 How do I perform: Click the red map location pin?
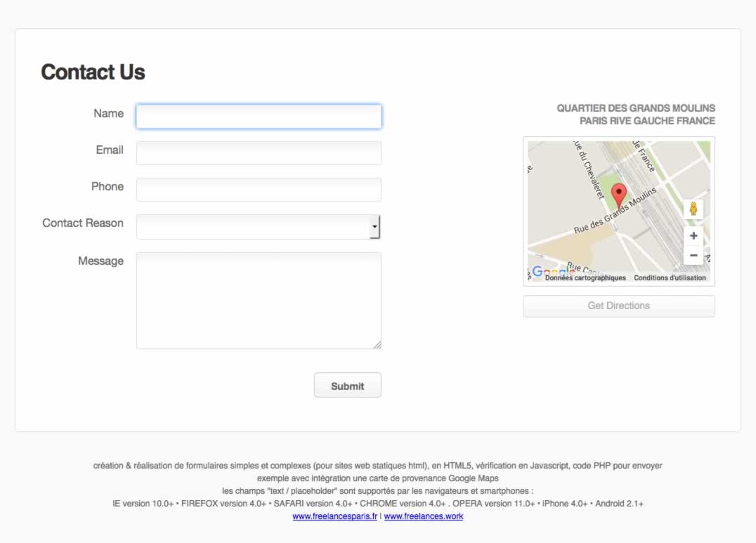coord(619,197)
